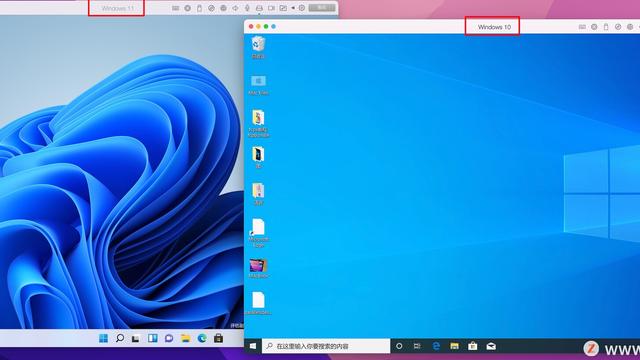Select the photo thumbnail file on the desktop
Viewport: 640px width, 360px height.
pyautogui.click(x=258, y=268)
